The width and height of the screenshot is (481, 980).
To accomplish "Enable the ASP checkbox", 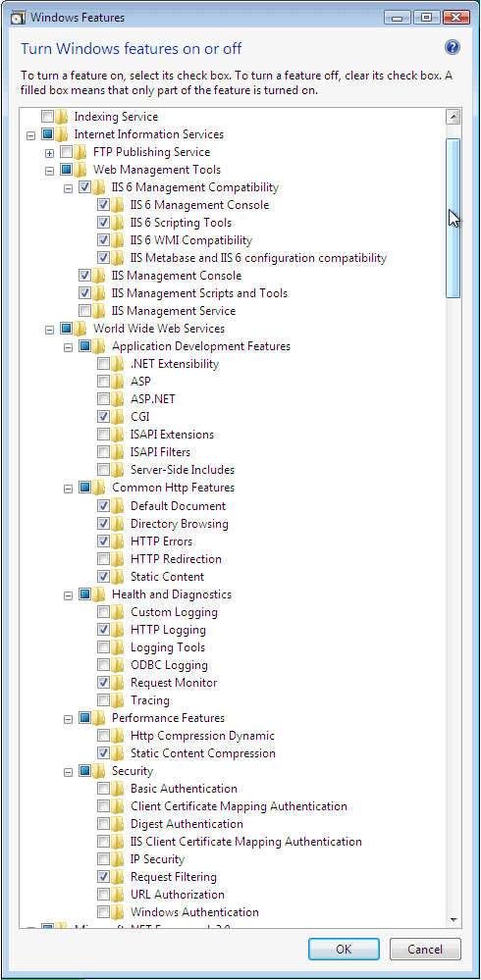I will (103, 382).
